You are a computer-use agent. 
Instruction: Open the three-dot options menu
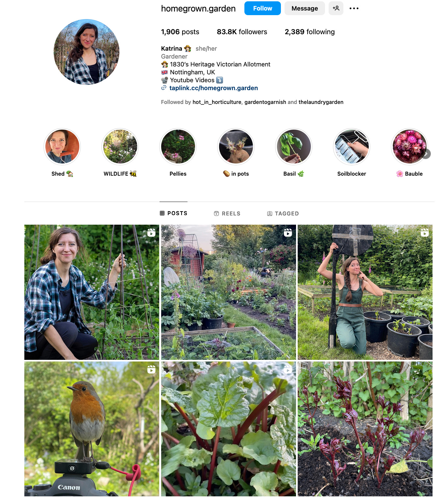coord(354,8)
